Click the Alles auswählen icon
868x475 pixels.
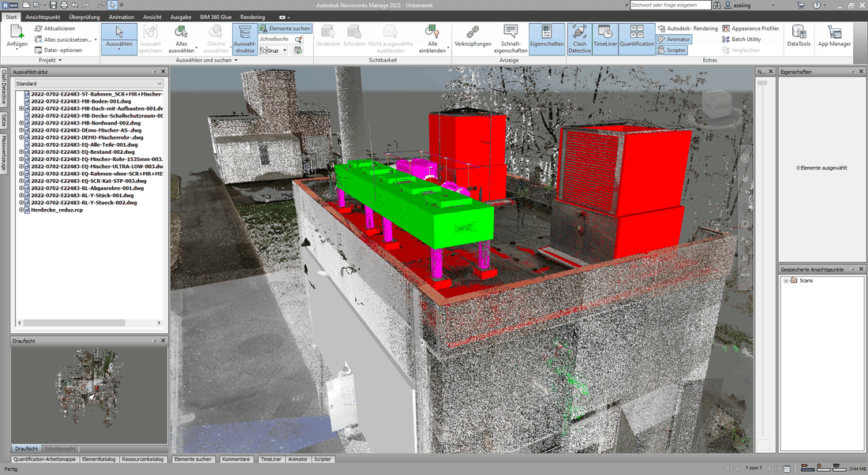pyautogui.click(x=181, y=32)
